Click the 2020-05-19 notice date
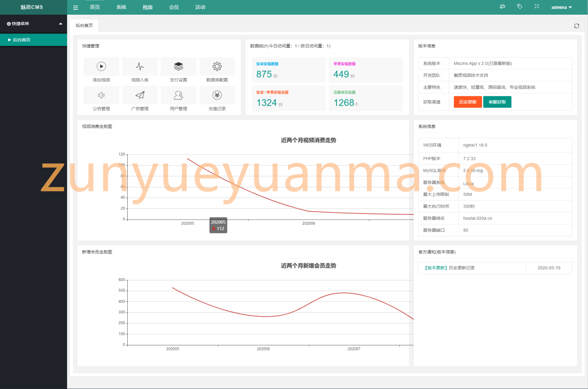This screenshot has height=389, width=588. coord(549,268)
